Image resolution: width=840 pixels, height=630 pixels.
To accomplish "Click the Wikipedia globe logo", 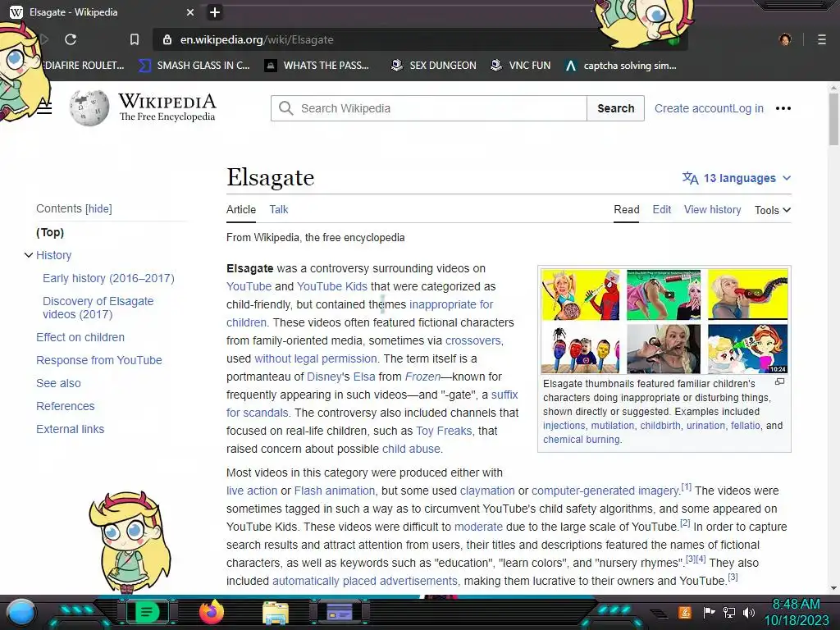I will [x=89, y=108].
